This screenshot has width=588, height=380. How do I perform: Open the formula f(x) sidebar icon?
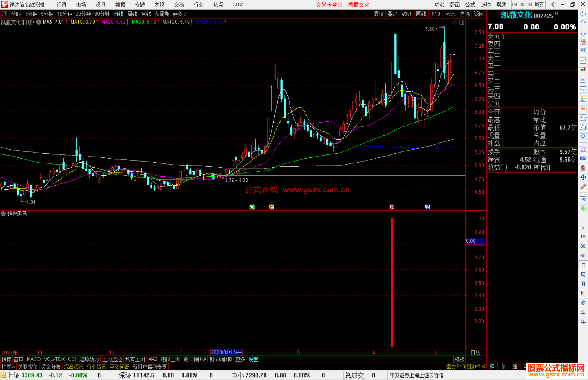(583, 127)
